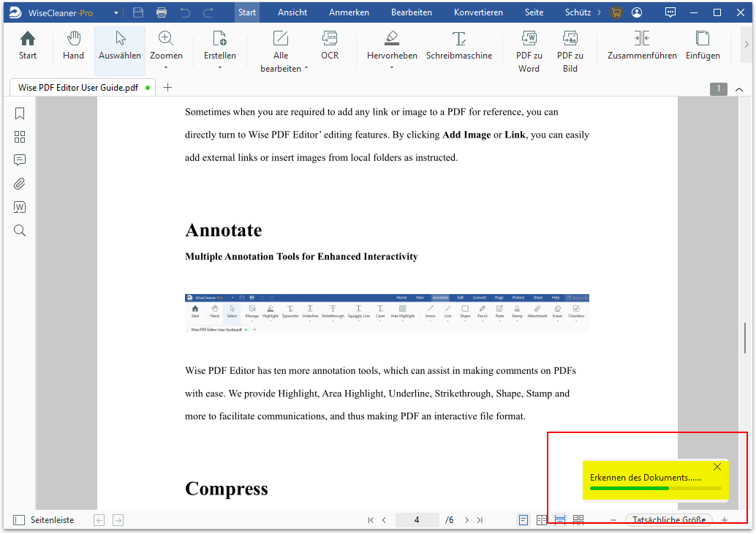This screenshot has width=756, height=534.
Task: Open the user account icon
Action: [637, 12]
